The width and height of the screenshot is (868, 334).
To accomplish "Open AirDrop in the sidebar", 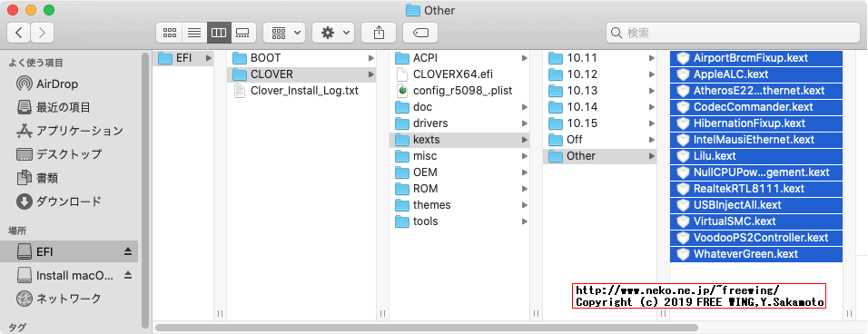I will pos(70,84).
